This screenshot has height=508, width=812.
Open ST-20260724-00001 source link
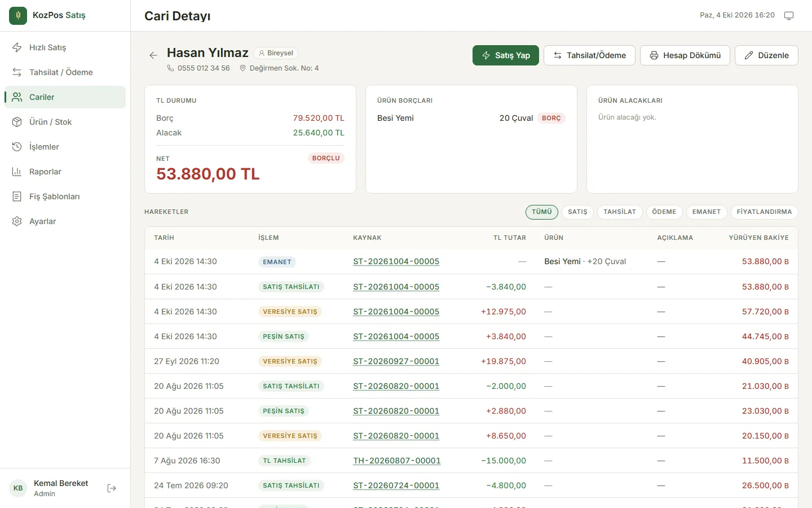(x=396, y=485)
